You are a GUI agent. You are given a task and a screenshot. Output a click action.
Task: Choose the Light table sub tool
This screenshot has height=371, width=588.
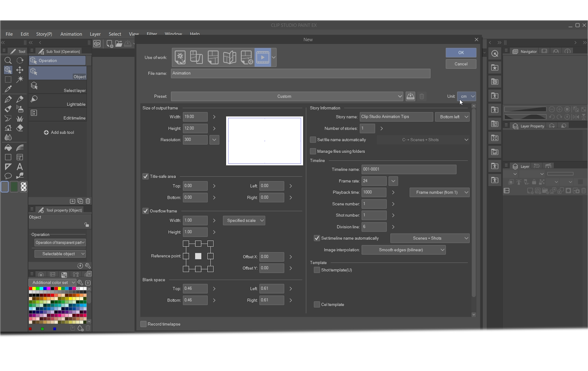[58, 101]
